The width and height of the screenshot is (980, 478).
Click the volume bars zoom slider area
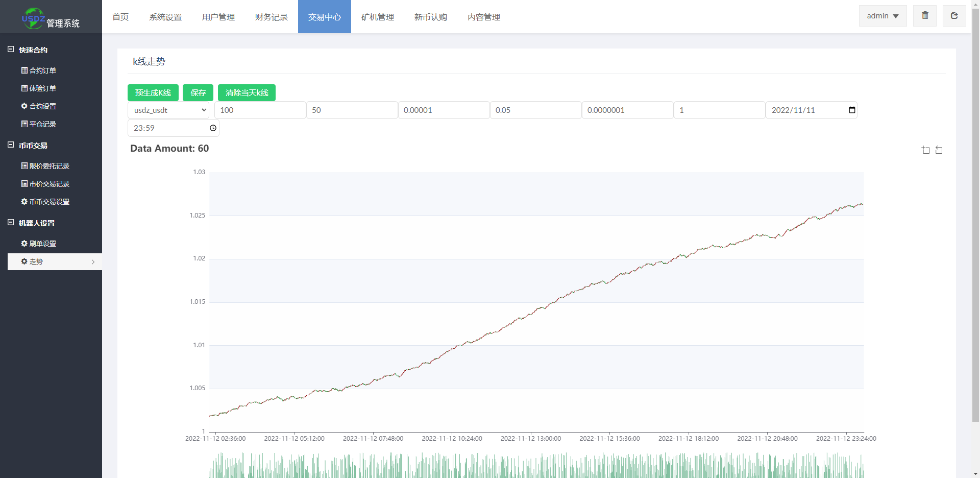[x=536, y=466]
